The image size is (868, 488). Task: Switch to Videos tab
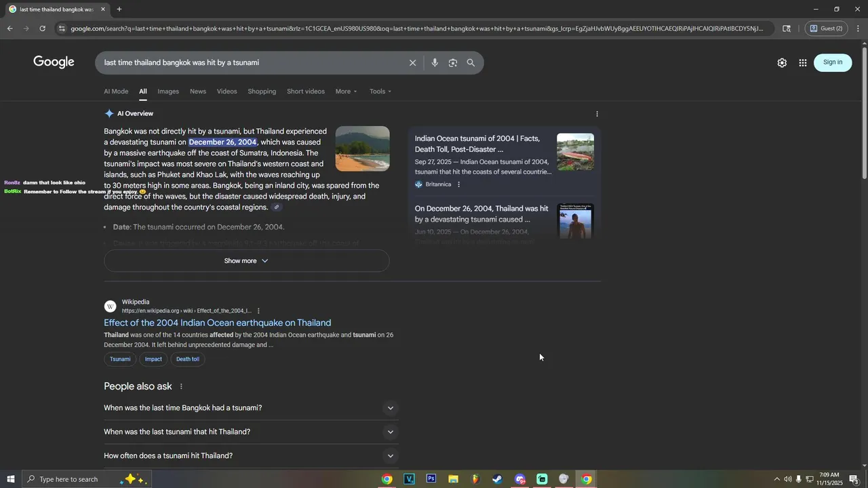coord(226,91)
